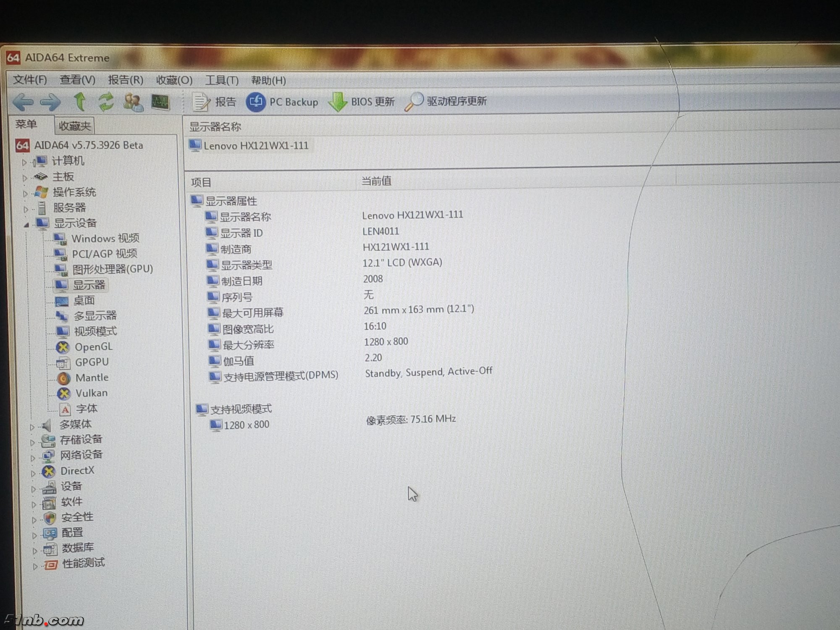Switch to the 菜单 tab

pyautogui.click(x=26, y=124)
